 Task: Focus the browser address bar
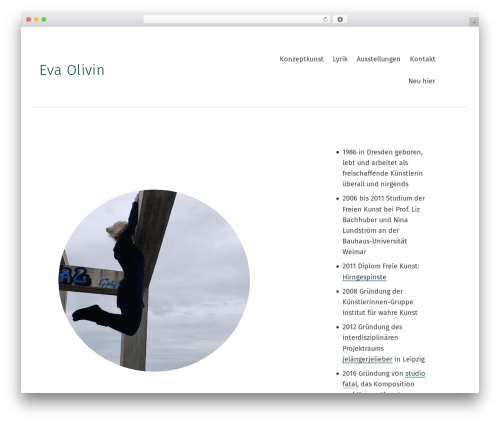pyautogui.click(x=237, y=20)
